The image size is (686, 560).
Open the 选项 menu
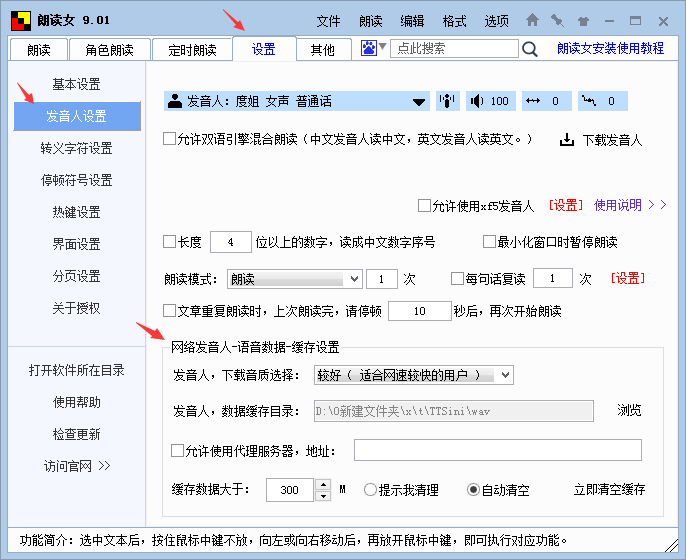tap(496, 21)
